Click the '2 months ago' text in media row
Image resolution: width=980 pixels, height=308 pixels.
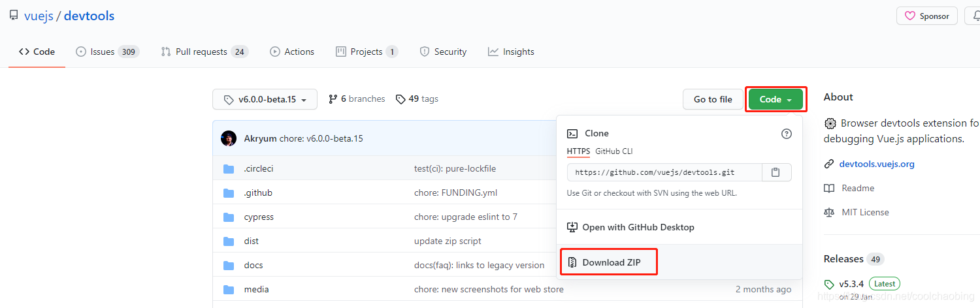[763, 290]
